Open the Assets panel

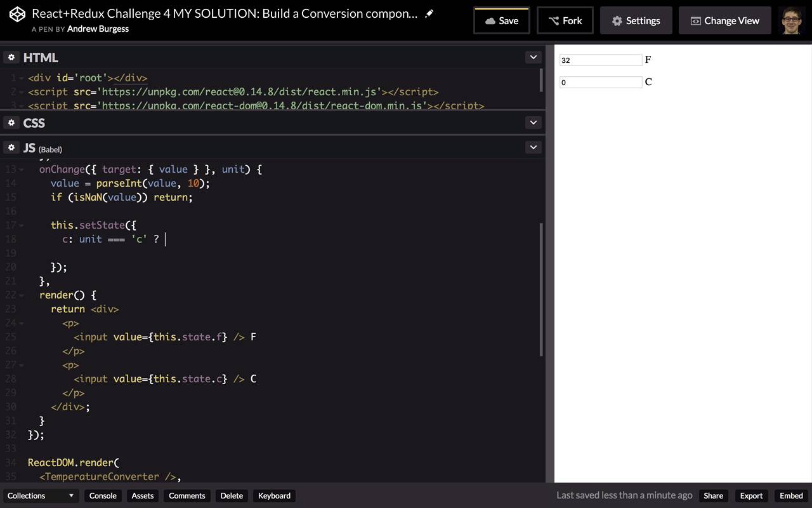[x=143, y=496]
